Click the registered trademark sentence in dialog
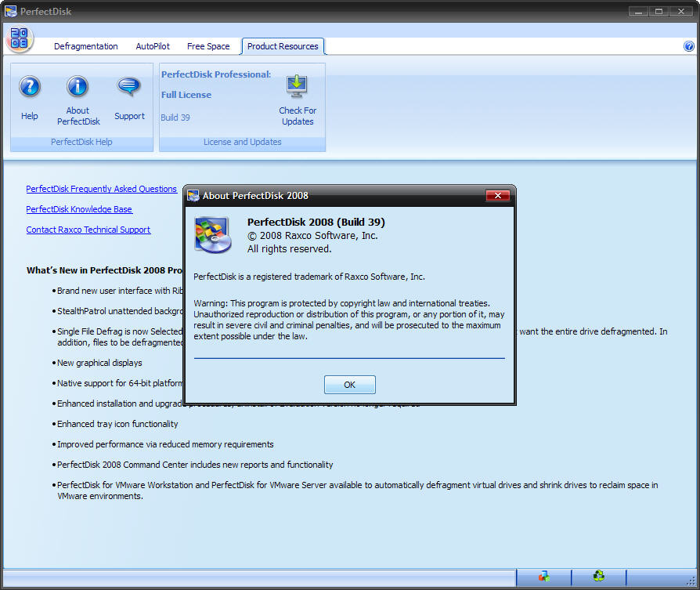Screen dimensions: 700x590 tap(309, 277)
